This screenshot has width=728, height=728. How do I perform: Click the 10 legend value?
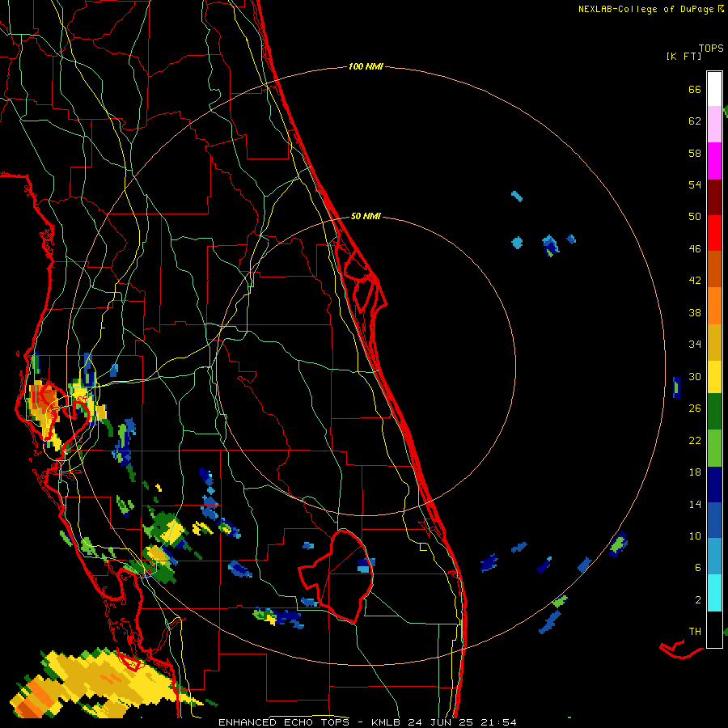click(695, 535)
